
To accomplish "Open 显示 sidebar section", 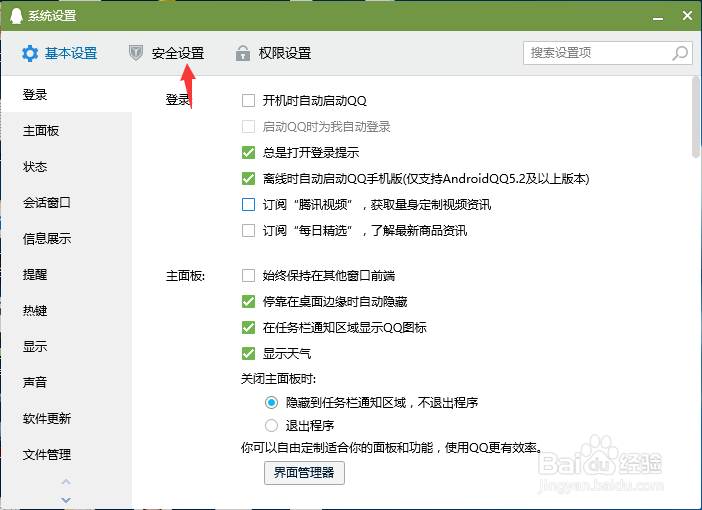I will [66, 347].
